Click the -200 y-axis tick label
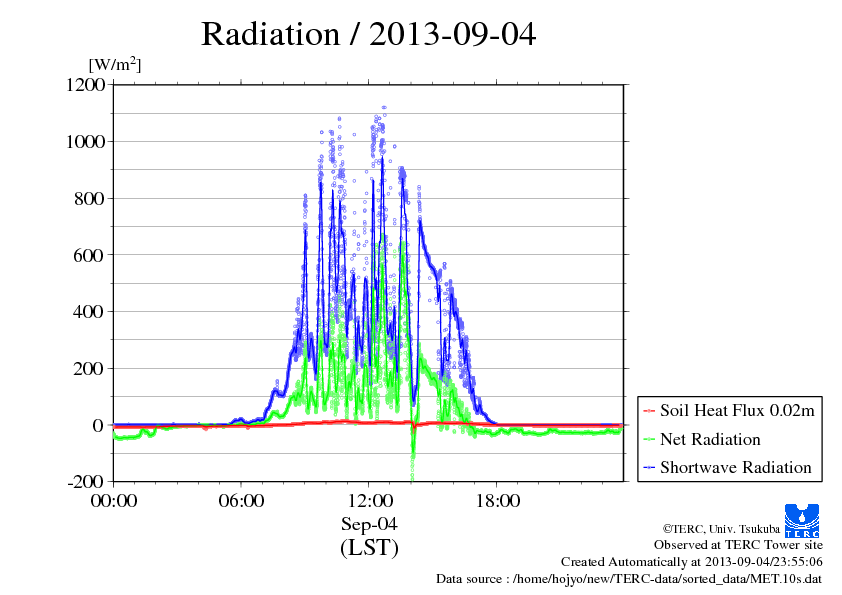842x595 pixels. point(88,482)
